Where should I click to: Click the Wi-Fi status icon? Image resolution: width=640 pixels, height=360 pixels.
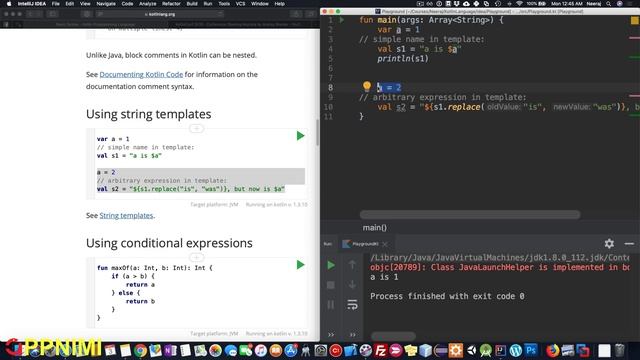pyautogui.click(x=519, y=4)
